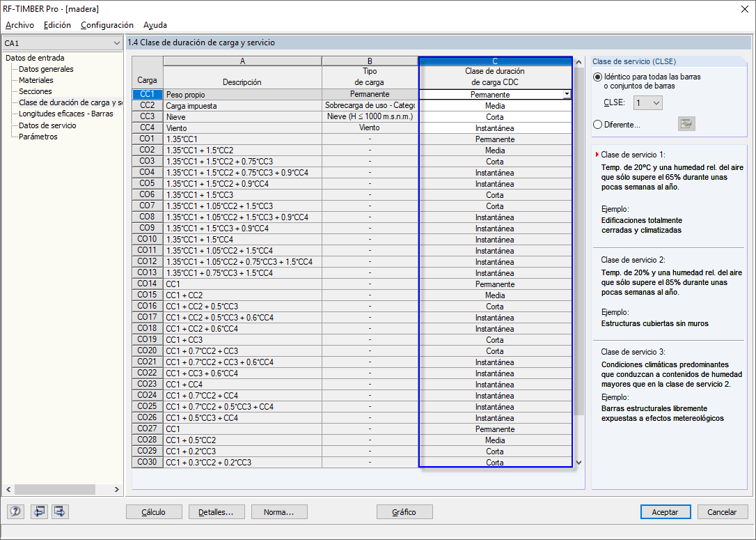The image size is (756, 540).
Task: Select the Diferente... radio option
Action: tap(598, 125)
